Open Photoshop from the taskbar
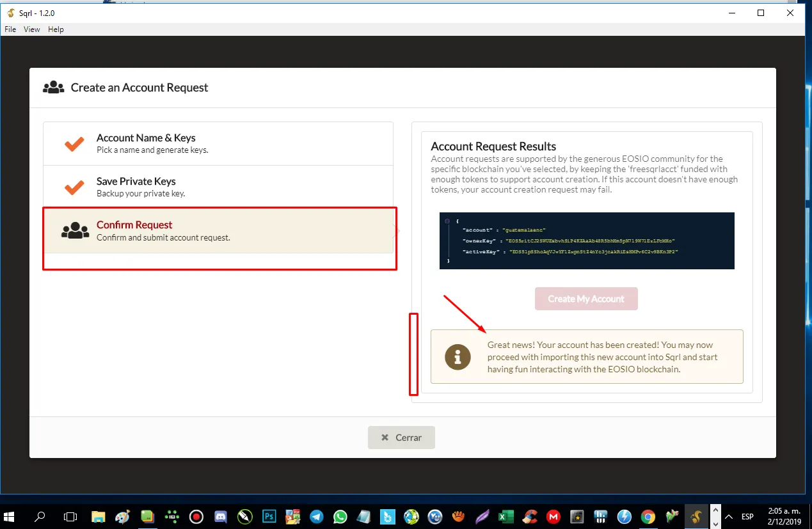This screenshot has width=812, height=529. (269, 516)
